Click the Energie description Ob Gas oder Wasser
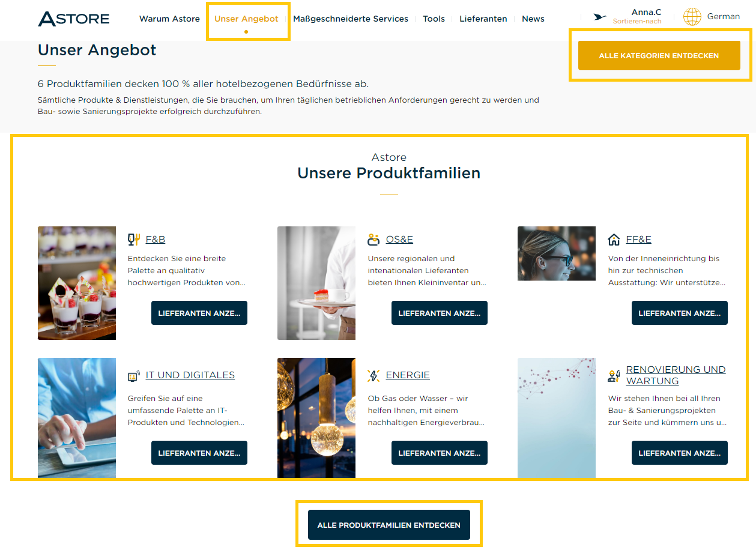756x553 pixels. click(x=426, y=411)
